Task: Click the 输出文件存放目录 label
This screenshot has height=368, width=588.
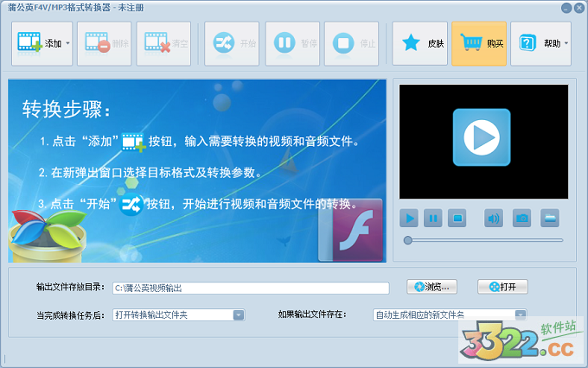Action: (70, 287)
